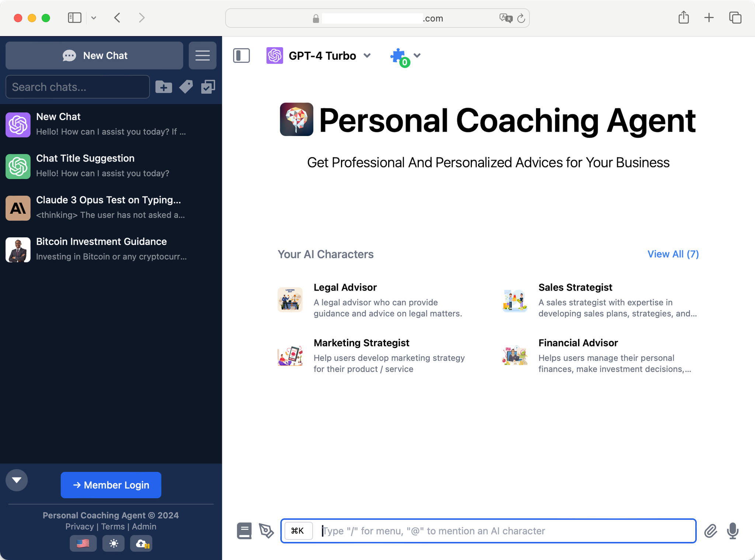Change language with US flag button
This screenshot has width=755, height=560.
[83, 543]
